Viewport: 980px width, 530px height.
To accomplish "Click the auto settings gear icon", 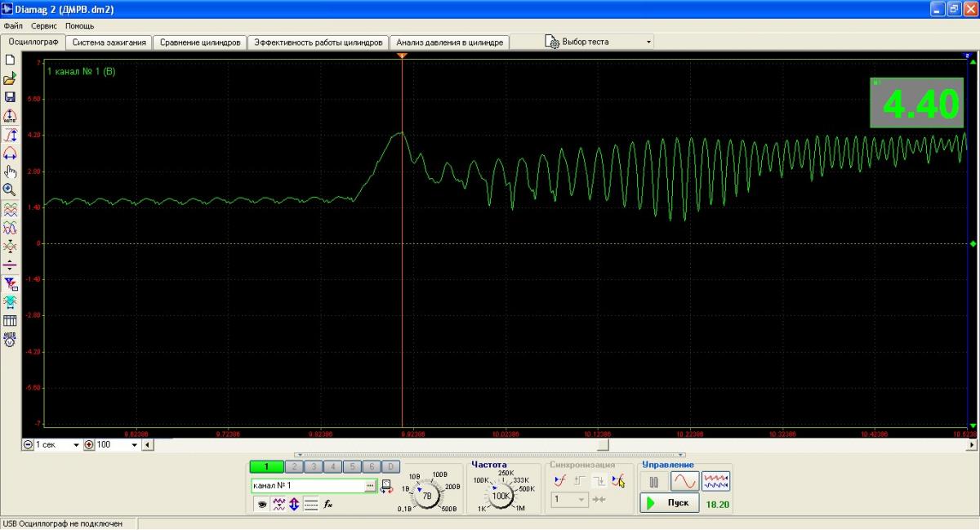I will (x=10, y=339).
